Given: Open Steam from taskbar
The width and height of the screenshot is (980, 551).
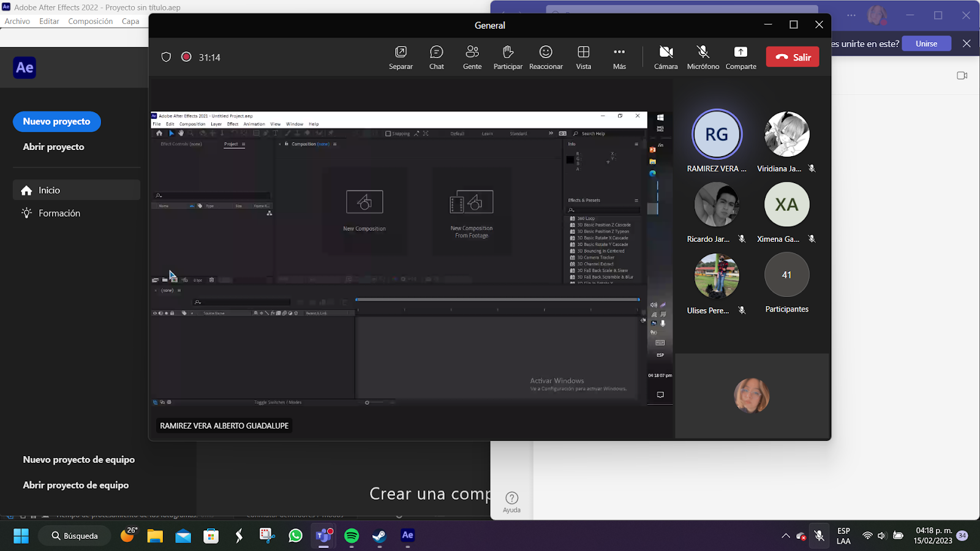Looking at the screenshot, I should (x=380, y=536).
